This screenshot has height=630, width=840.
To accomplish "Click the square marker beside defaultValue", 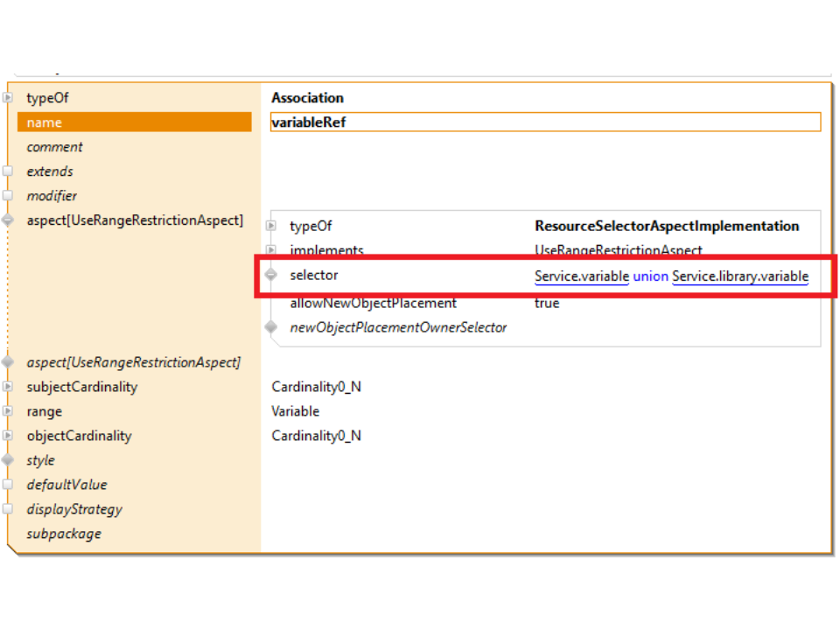I will click(x=8, y=485).
